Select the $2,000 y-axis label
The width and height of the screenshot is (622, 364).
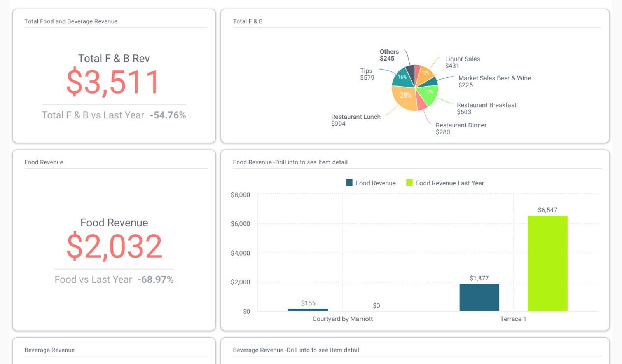coord(240,282)
